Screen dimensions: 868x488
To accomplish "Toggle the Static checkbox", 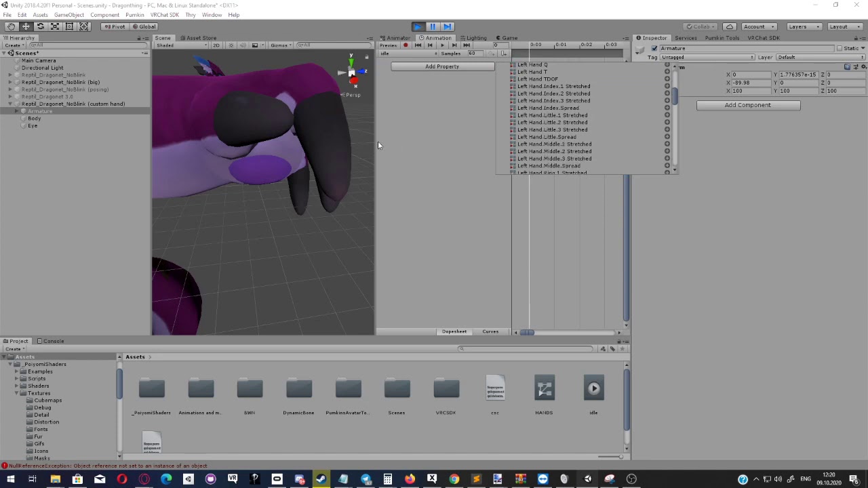I will (840, 49).
